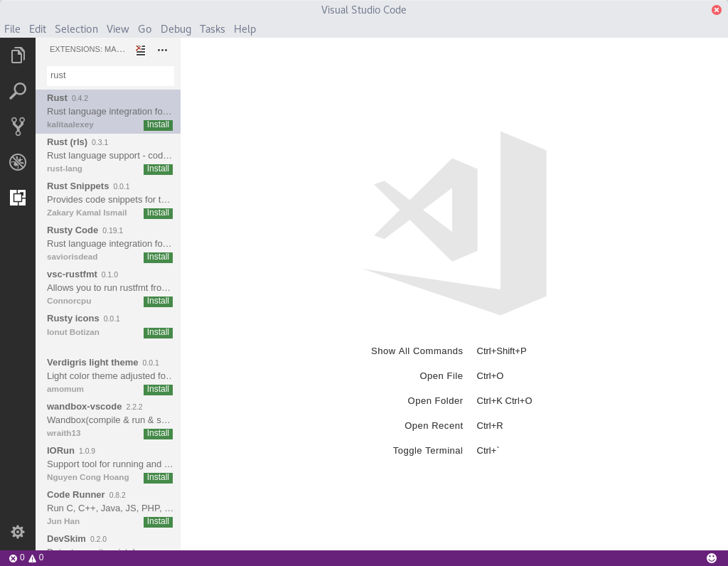Select the Rust (rls) extension title

67,142
